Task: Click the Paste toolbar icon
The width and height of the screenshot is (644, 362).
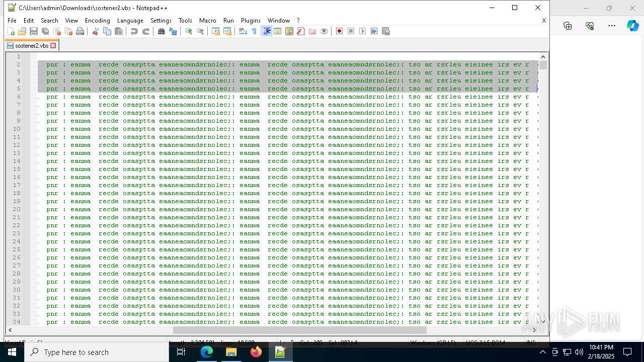Action: [x=118, y=31]
